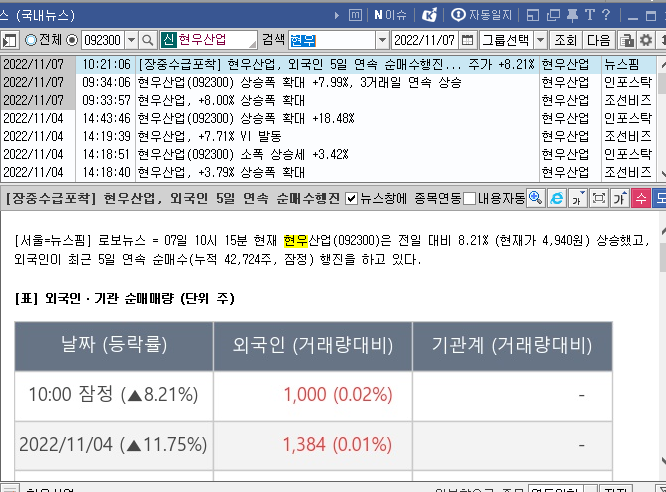Select the 전체 radio button

31,40
